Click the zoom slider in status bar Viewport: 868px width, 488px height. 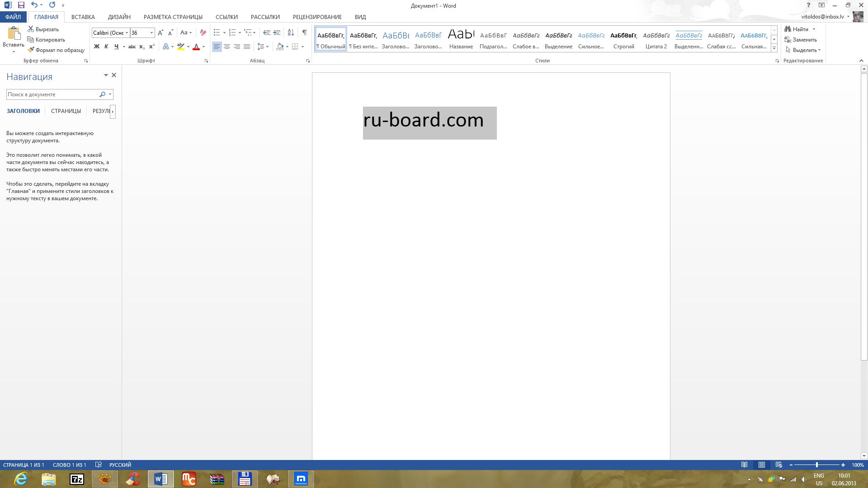[x=816, y=465]
